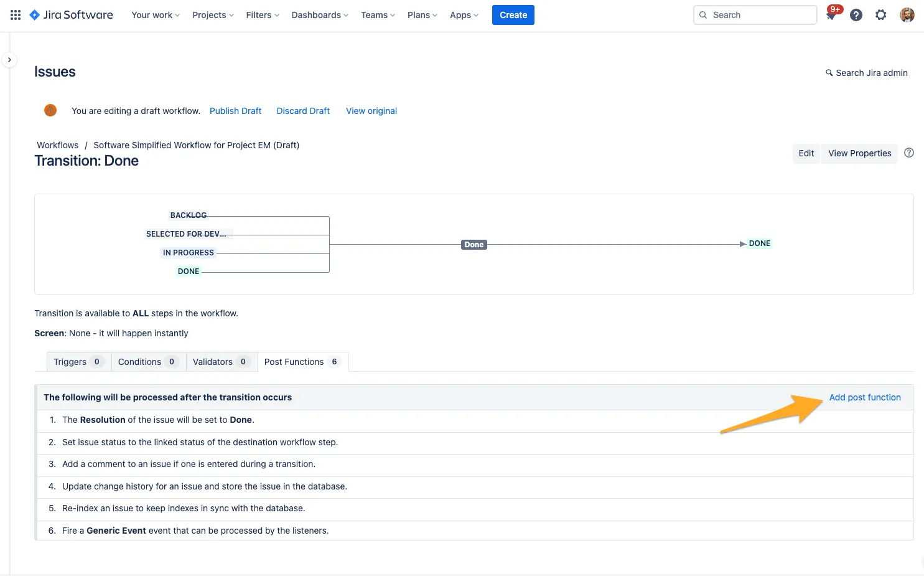
Task: Open the notifications bell with 9+ badge
Action: (x=832, y=14)
